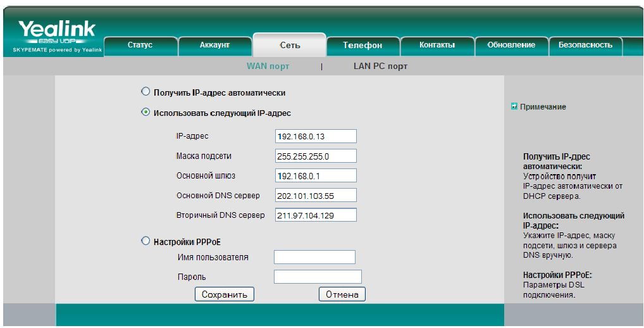Open the Статус tab
The height and width of the screenshot is (328, 644).
pos(140,46)
